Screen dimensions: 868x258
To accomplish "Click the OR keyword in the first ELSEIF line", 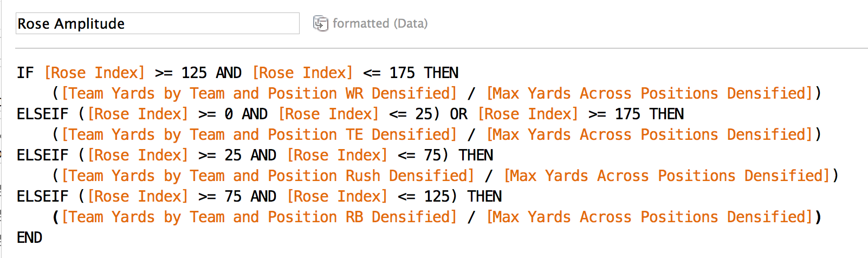I will coord(458,114).
